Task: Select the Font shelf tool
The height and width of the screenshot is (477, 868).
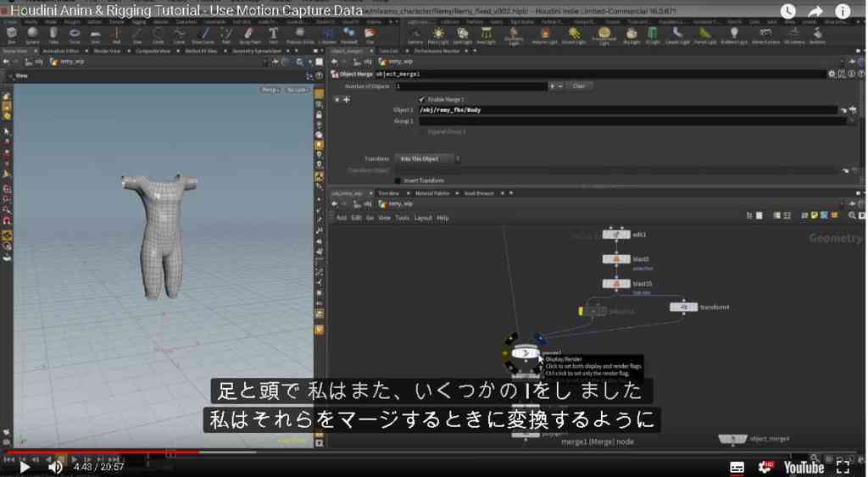Action: click(273, 36)
